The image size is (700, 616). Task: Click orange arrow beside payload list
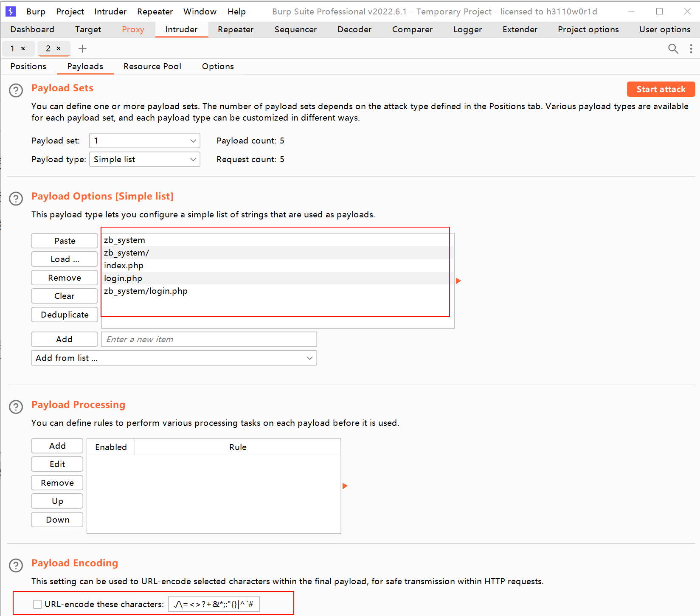458,281
